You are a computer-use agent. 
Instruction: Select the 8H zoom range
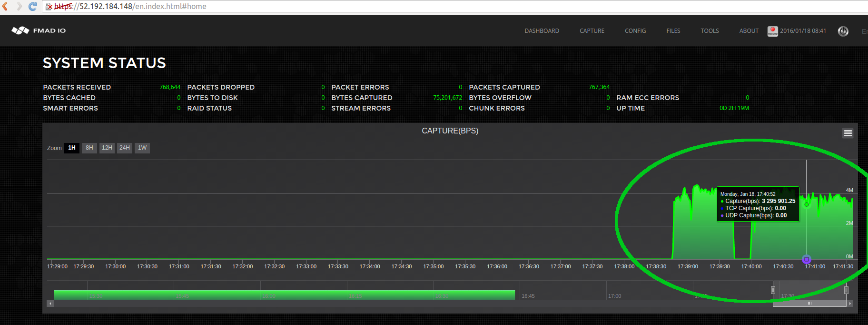(89, 148)
